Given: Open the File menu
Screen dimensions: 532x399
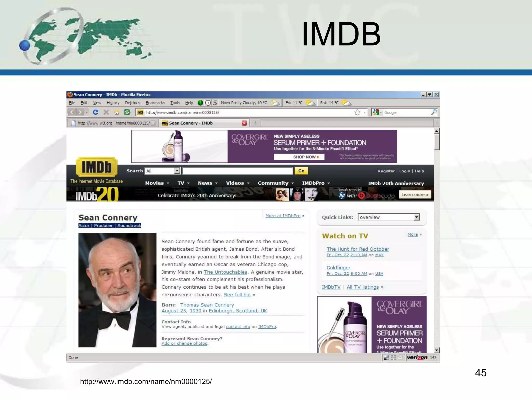Looking at the screenshot, I should coord(72,103).
